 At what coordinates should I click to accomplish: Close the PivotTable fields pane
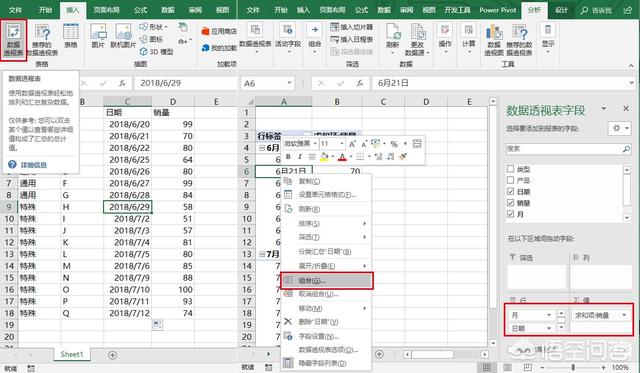coord(626,109)
